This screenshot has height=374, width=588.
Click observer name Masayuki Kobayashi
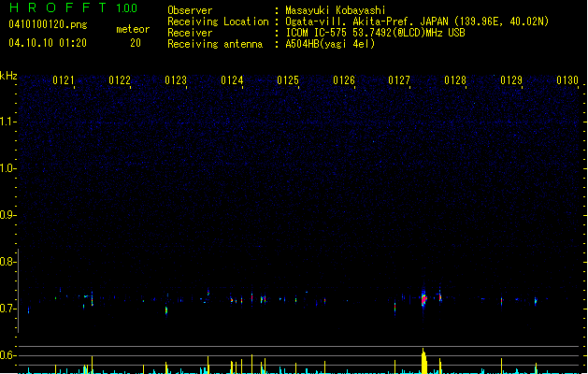pos(336,10)
